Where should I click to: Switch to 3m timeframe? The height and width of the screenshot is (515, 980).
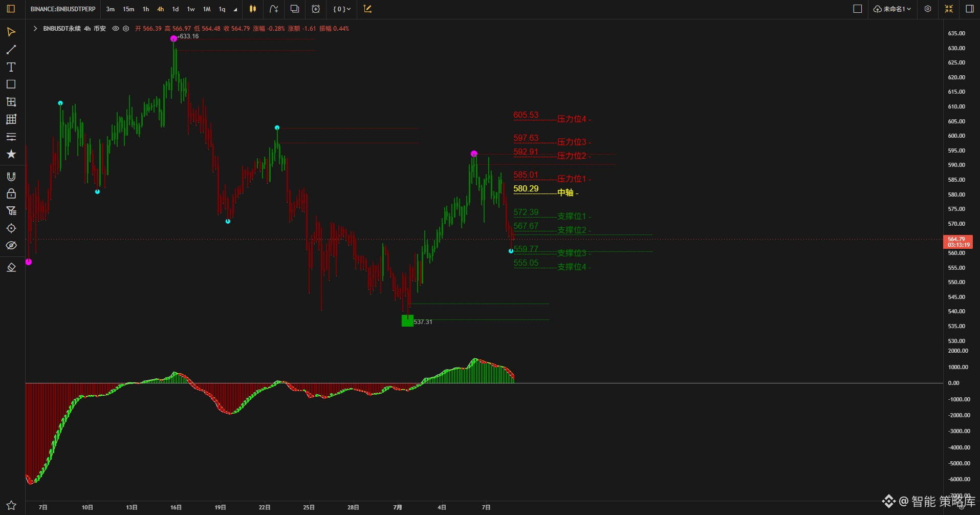110,9
